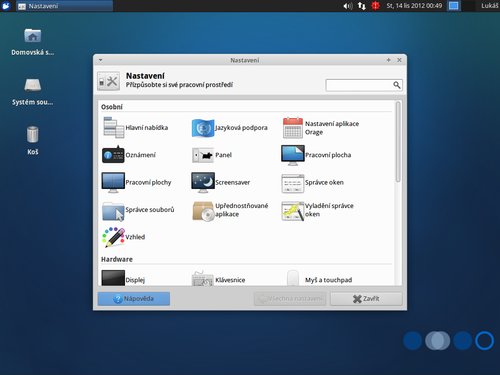This screenshot has height=375, width=500.
Task: Select the Koš trash desktop icon
Action: [x=32, y=134]
